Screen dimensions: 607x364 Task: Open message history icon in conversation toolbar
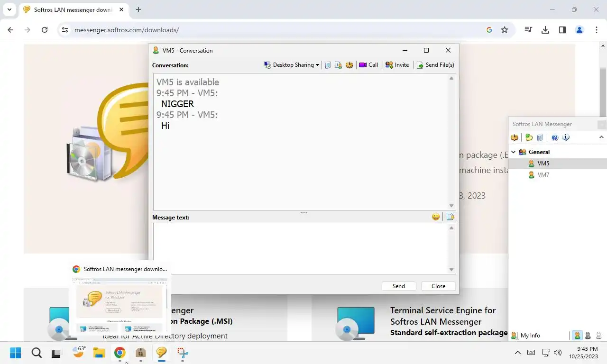(x=327, y=65)
